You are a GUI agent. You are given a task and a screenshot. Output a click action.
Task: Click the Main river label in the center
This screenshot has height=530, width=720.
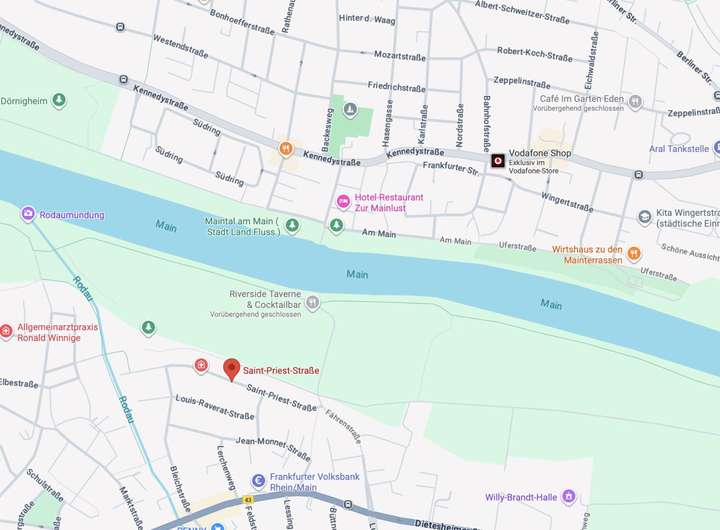tap(357, 274)
